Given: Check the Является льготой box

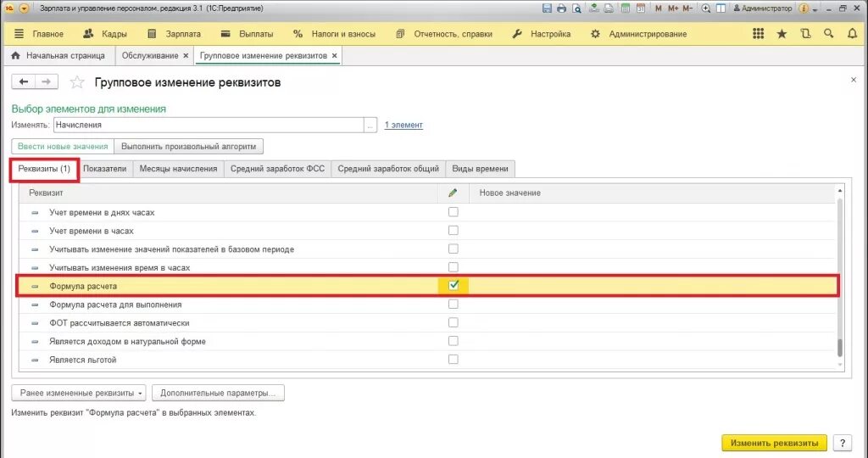Looking at the screenshot, I should coord(453,360).
